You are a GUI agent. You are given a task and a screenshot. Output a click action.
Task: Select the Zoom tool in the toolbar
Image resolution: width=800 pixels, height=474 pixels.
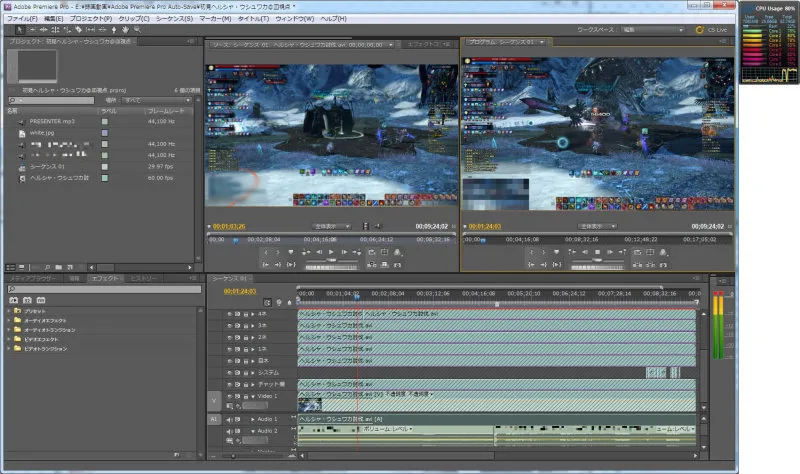[x=137, y=30]
